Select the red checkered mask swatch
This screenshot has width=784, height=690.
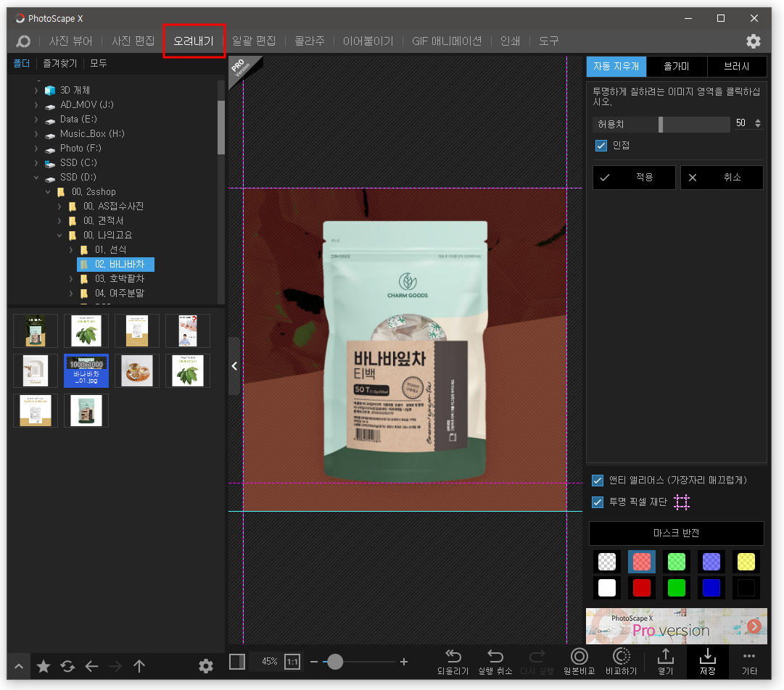coord(642,562)
